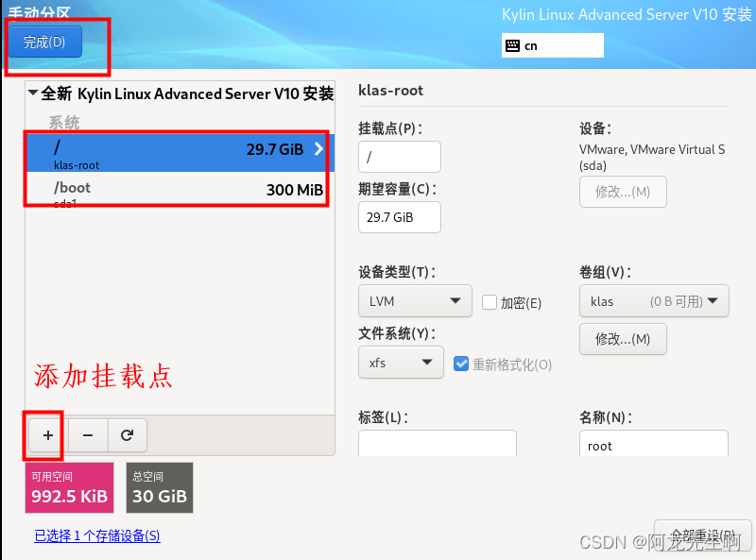The width and height of the screenshot is (756, 560).
Task: Select the /boot 300 MiB partition
Action: pyautogui.click(x=180, y=190)
